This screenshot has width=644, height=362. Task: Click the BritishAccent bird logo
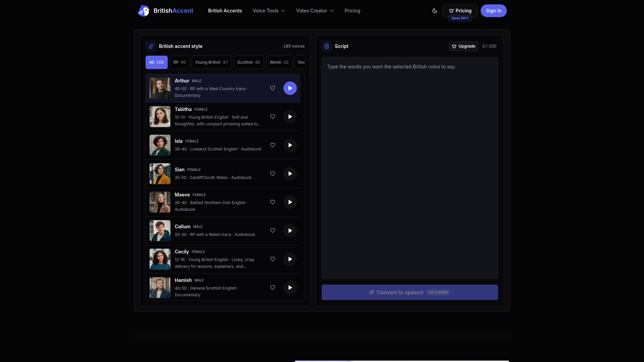pos(144,11)
